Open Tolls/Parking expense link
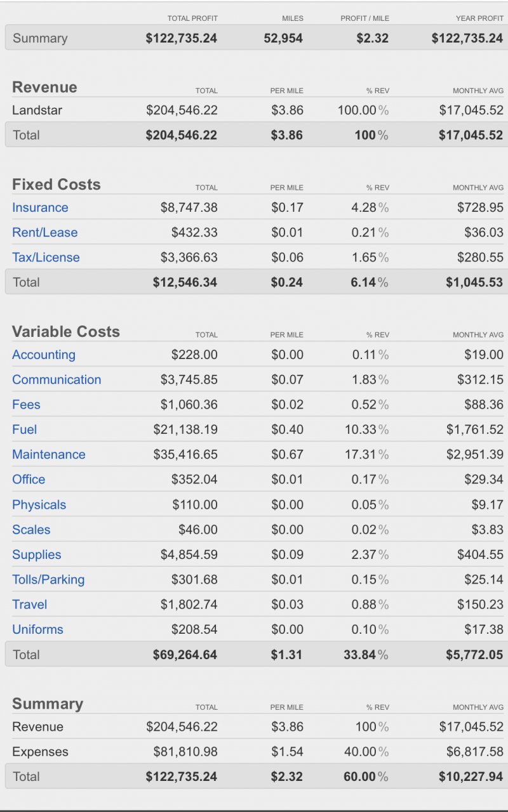This screenshot has height=812, width=508. (48, 579)
